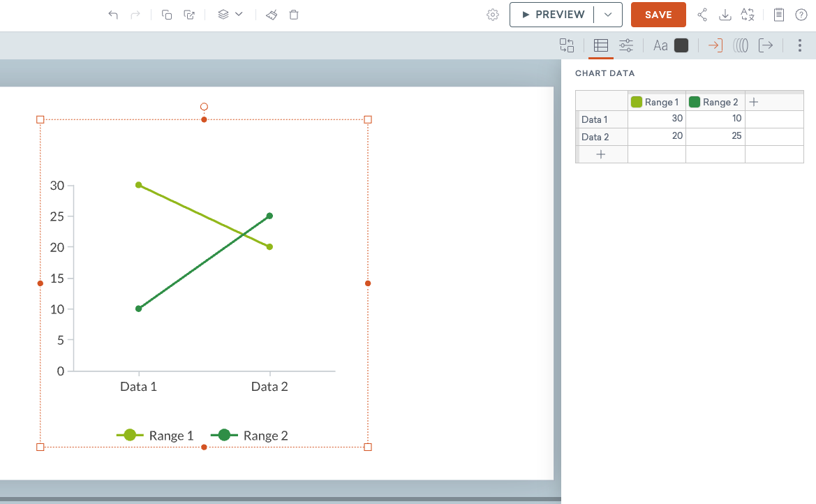816x504 pixels.
Task: Click the share icon beside Save
Action: coord(702,15)
